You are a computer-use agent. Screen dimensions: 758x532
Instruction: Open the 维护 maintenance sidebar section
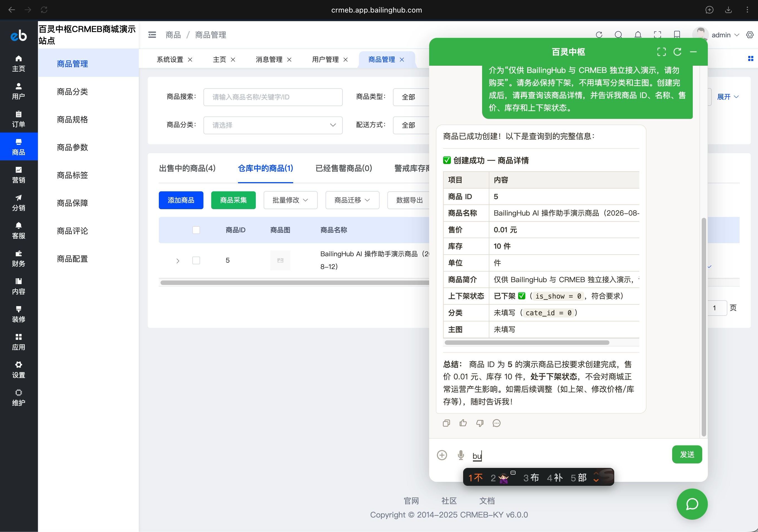18,397
